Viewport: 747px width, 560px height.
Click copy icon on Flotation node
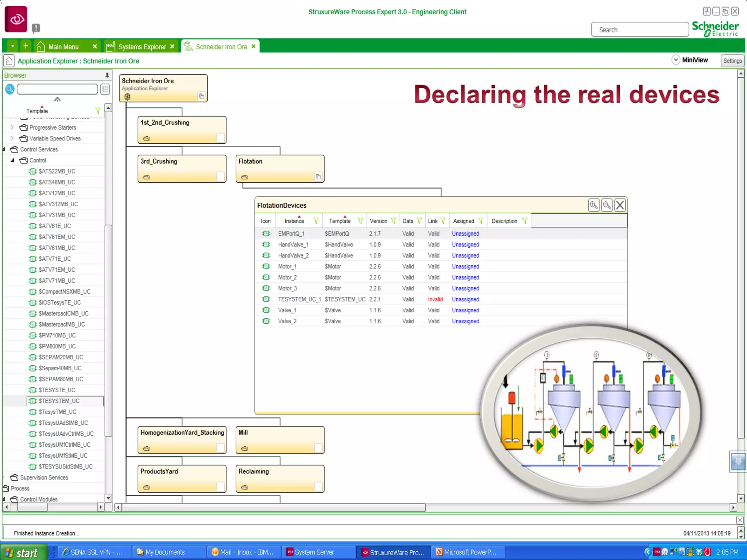pos(318,177)
